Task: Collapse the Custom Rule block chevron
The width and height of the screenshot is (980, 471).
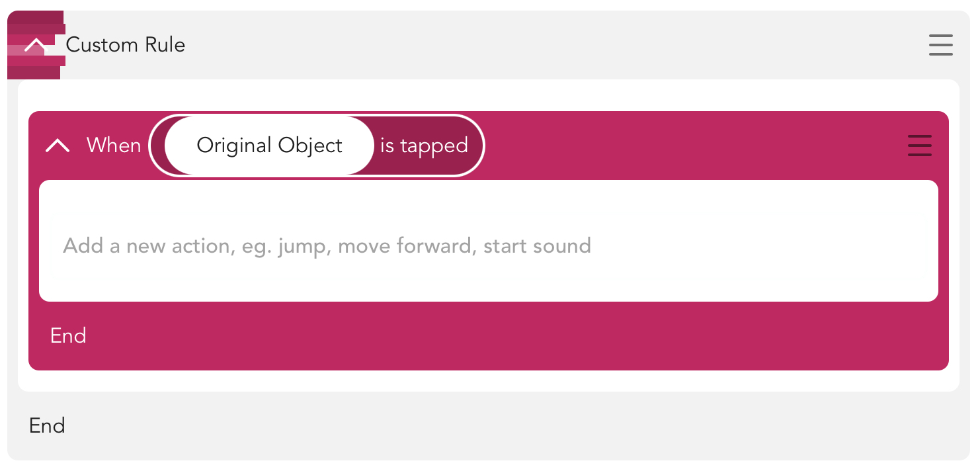Action: click(x=36, y=45)
